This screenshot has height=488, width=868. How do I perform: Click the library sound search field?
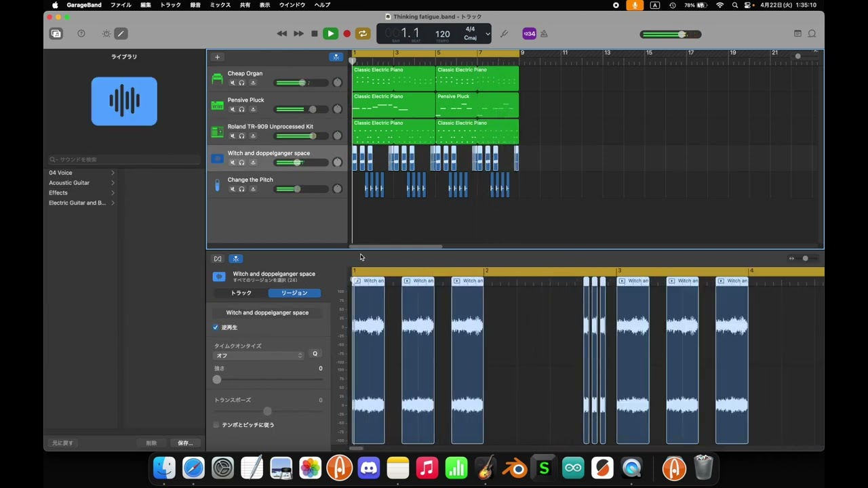pos(123,159)
